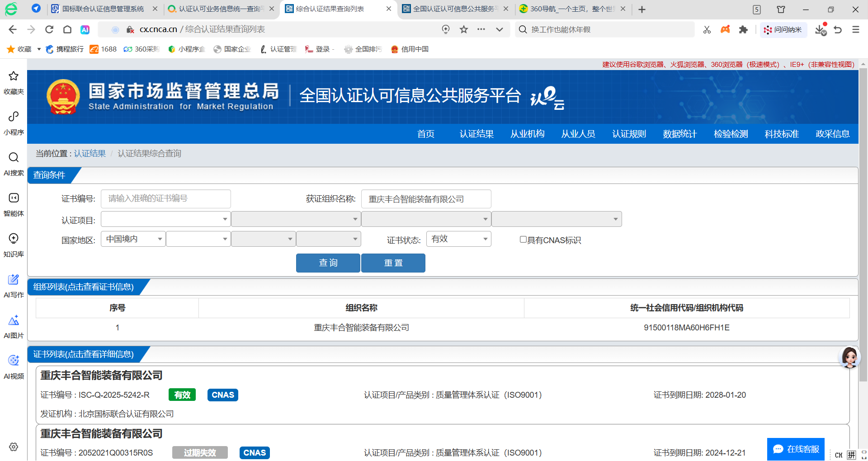Click the 重置 reset button

tap(393, 263)
